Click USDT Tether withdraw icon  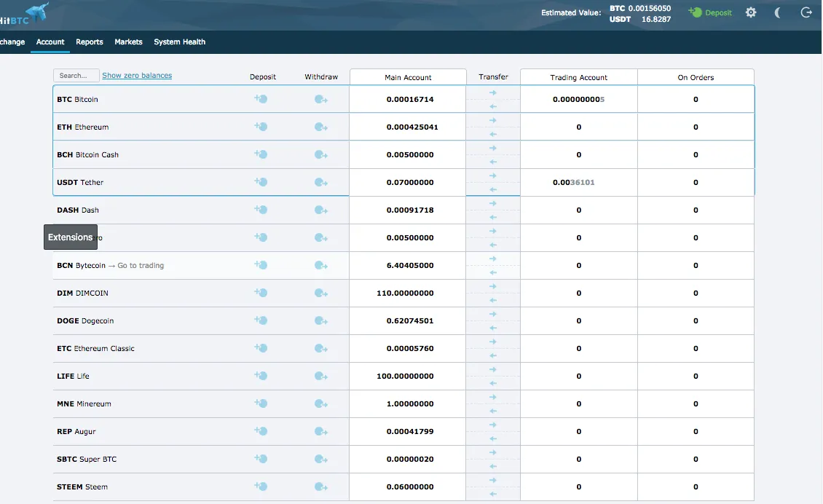[320, 182]
